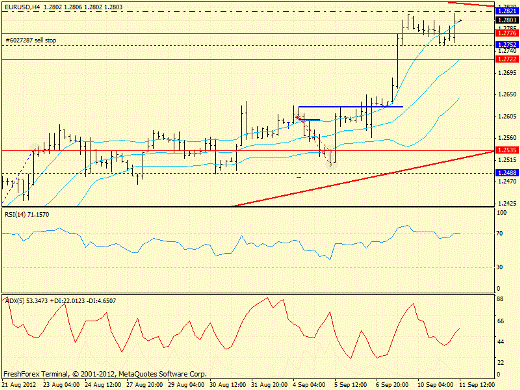Click the '23 Aug 04:00' time label
This screenshot has width=520, height=390.
[61, 385]
